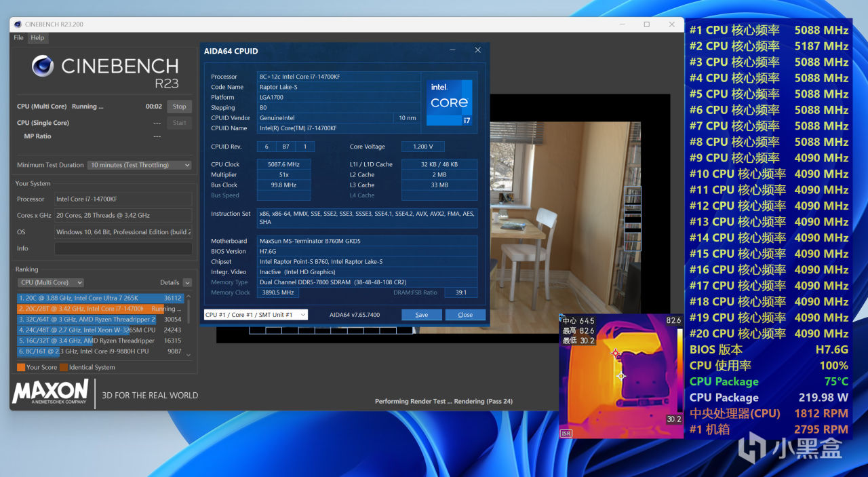This screenshot has width=868, height=477.
Task: Click the Cinebench Processor field Intel Core i7-14700KF
Action: coord(123,199)
